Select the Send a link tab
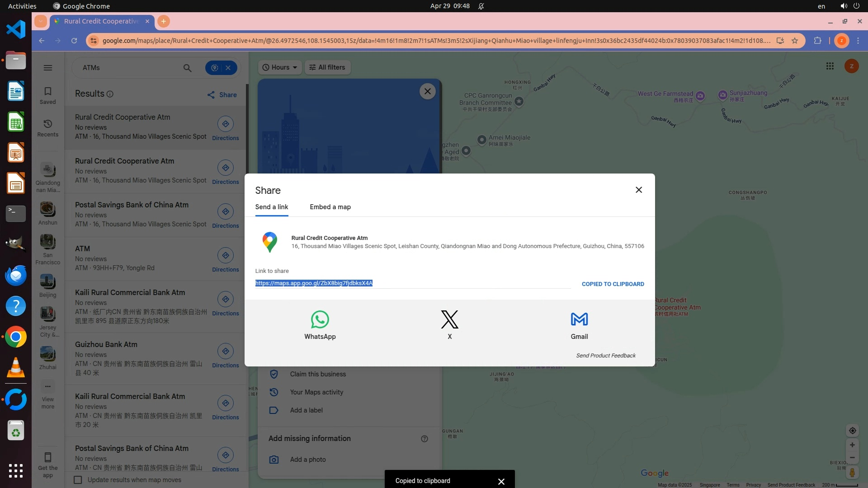This screenshot has height=488, width=868. coord(271,207)
